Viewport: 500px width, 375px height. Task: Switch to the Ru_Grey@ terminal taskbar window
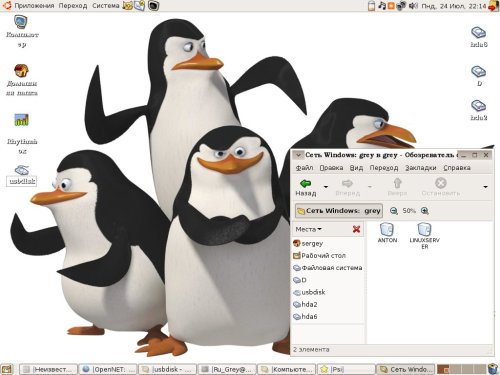click(227, 369)
